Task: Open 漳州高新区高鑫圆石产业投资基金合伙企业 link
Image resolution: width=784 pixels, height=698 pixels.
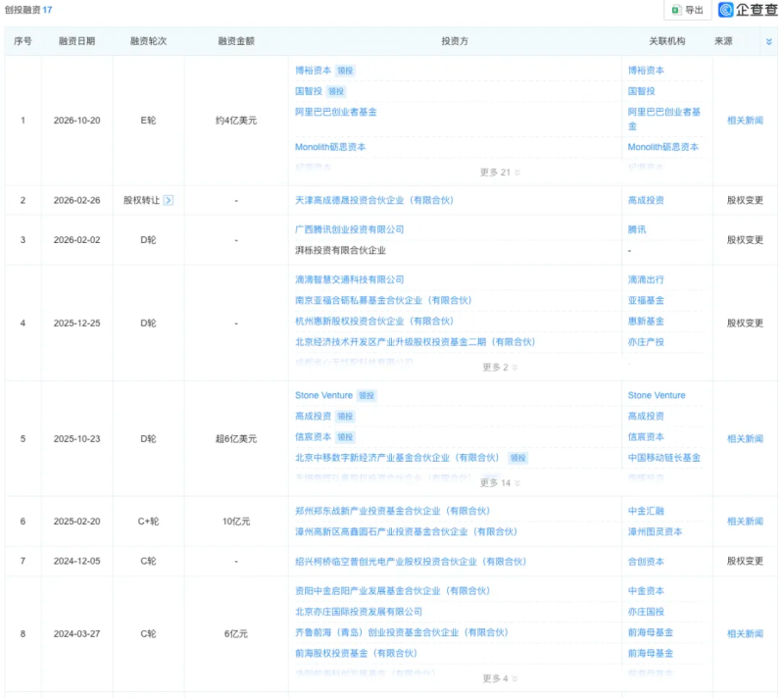Action: pos(406,532)
